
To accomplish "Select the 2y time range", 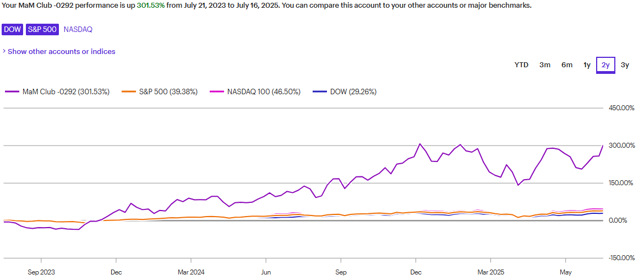I will point(605,65).
